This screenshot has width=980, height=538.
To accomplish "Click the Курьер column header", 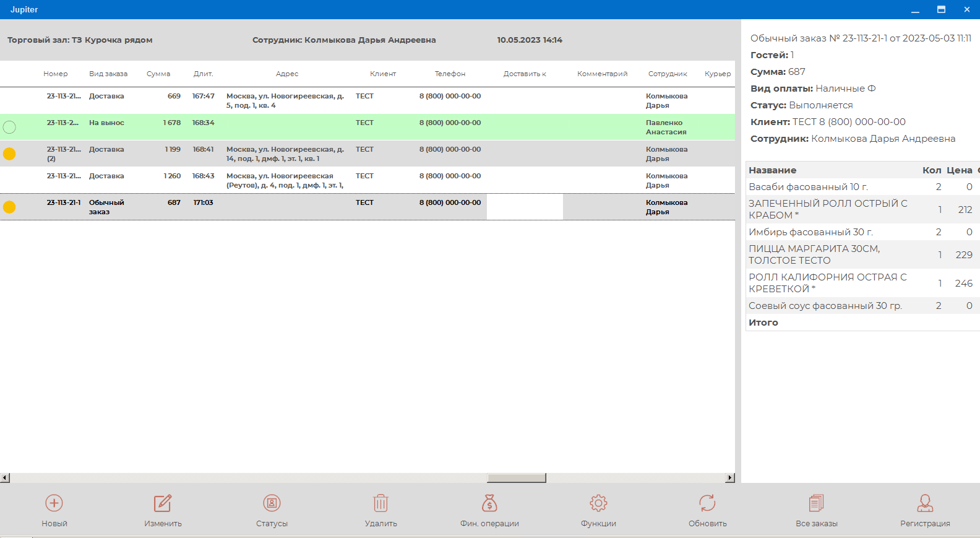I will tap(718, 74).
